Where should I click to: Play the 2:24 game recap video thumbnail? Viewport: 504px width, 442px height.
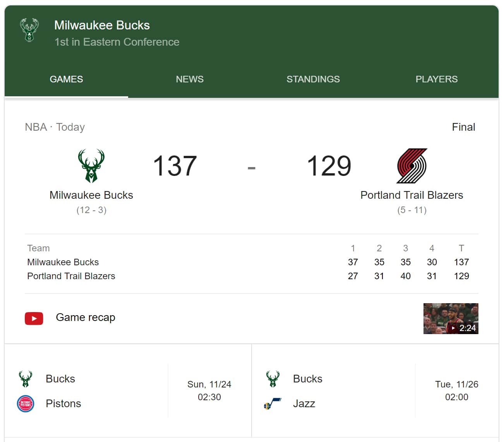(451, 319)
